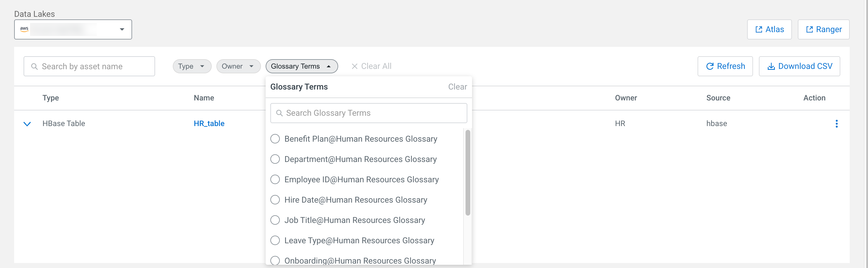Screen dimensions: 868x268
Task: Open the Type filter dropdown
Action: pyautogui.click(x=192, y=66)
